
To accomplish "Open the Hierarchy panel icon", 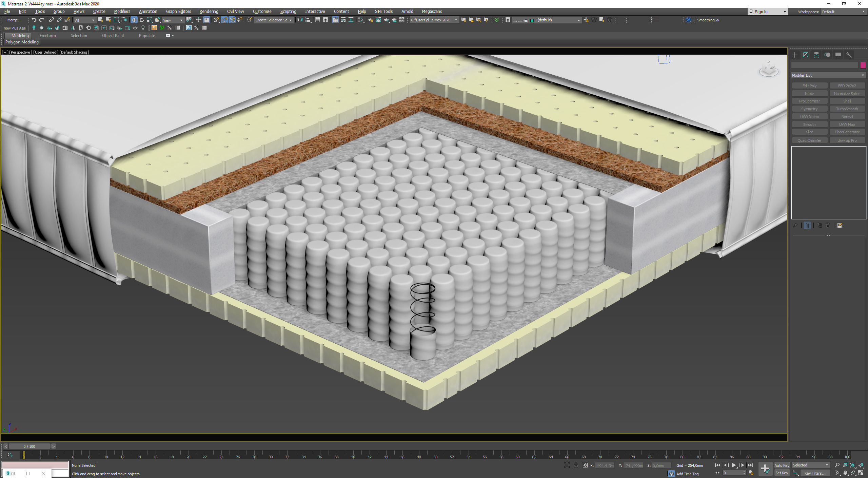I will [x=816, y=55].
